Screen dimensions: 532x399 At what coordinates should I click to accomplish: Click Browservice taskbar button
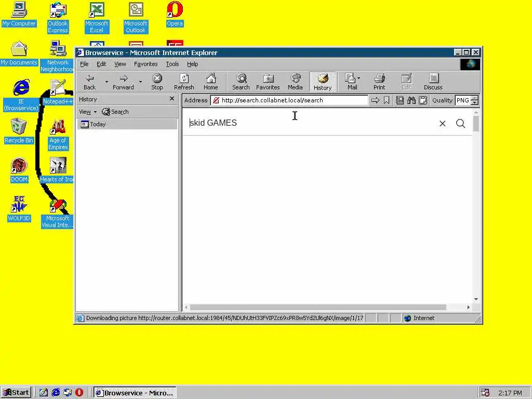(x=135, y=393)
